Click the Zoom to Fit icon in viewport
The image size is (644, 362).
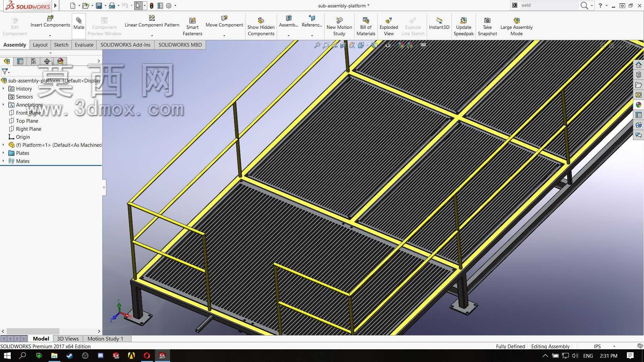317,45
